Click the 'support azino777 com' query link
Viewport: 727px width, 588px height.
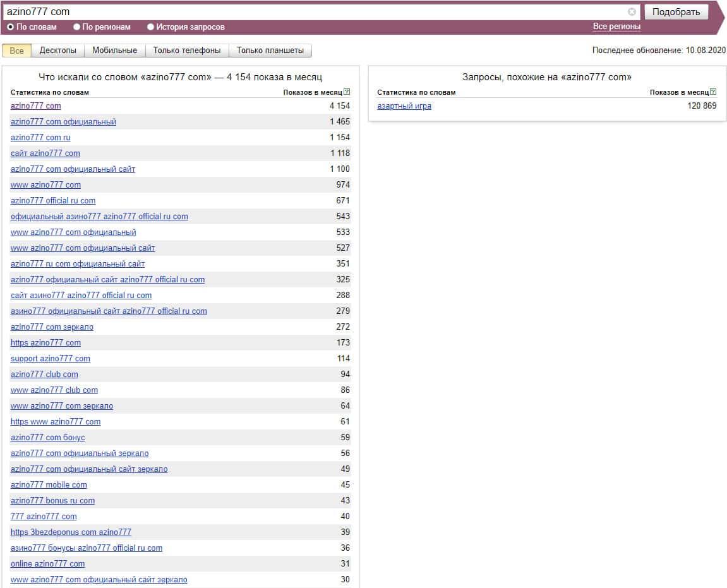coord(51,359)
